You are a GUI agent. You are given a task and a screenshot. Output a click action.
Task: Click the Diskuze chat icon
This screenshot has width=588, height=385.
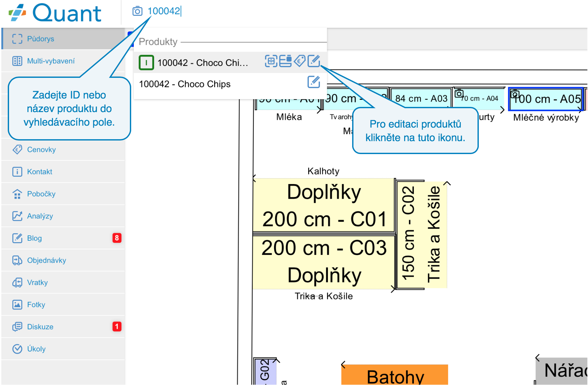coord(17,327)
